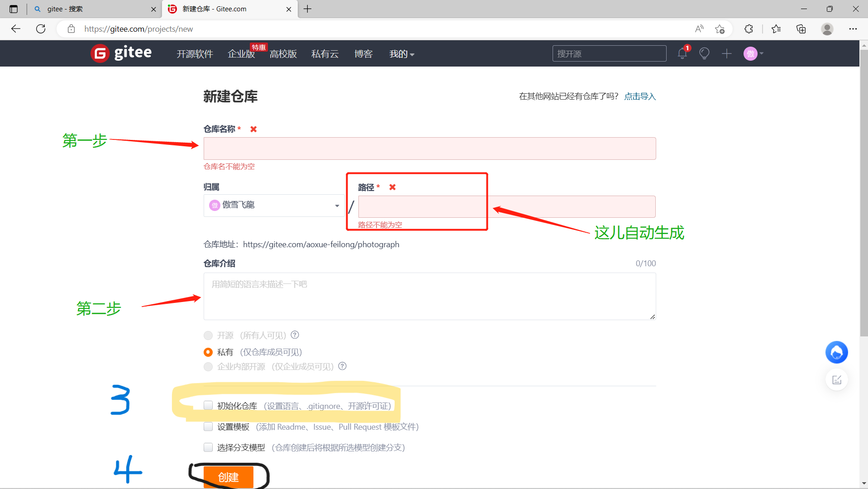The width and height of the screenshot is (868, 489).
Task: Open 开源软件 nav item
Action: coord(195,54)
